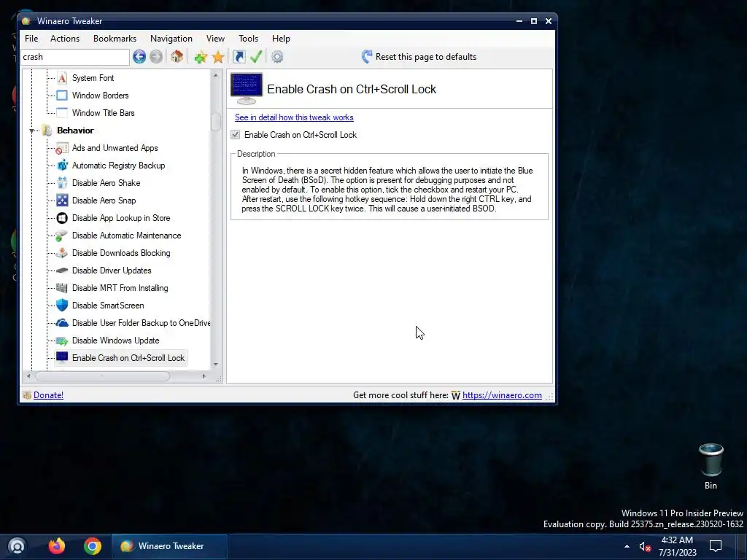Click the taskbar clock showing 4:32 AM
Viewport: 747px width, 560px height.
678,546
